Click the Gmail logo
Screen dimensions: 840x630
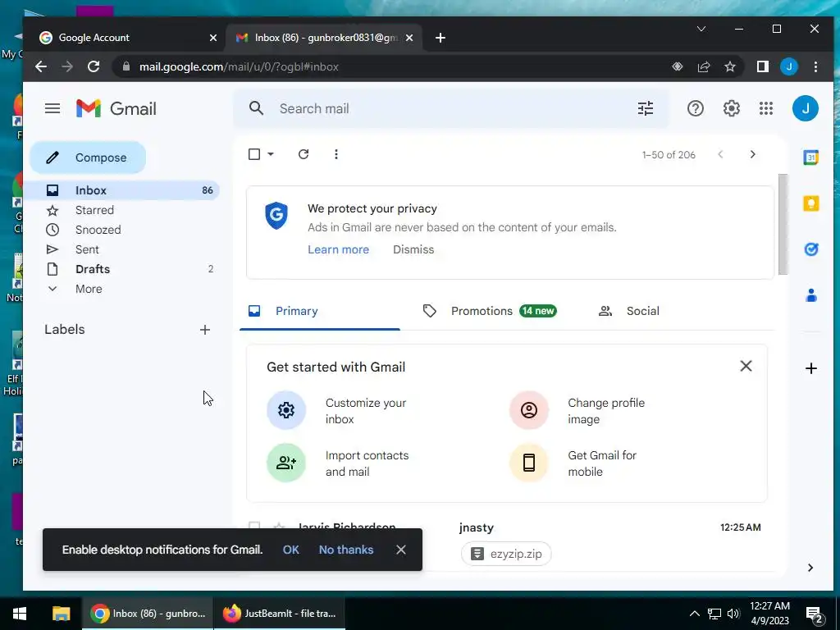[116, 109]
